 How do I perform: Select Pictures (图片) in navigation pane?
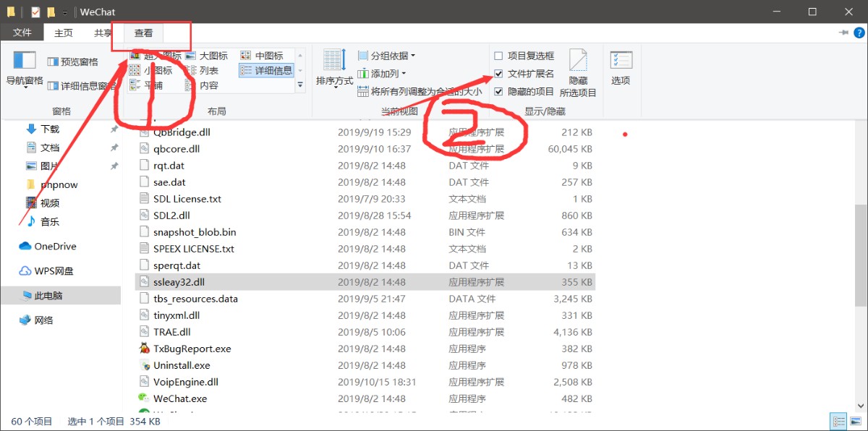tap(50, 166)
